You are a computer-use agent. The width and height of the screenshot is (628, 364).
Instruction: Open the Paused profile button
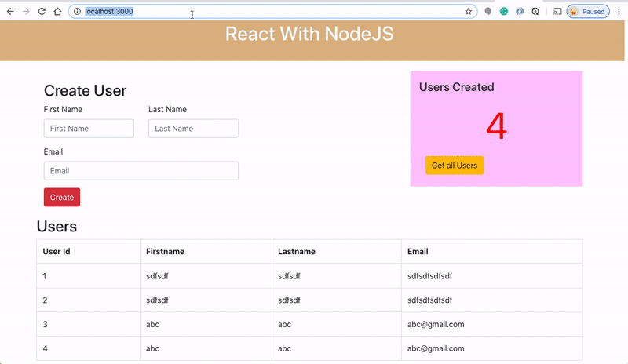588,11
